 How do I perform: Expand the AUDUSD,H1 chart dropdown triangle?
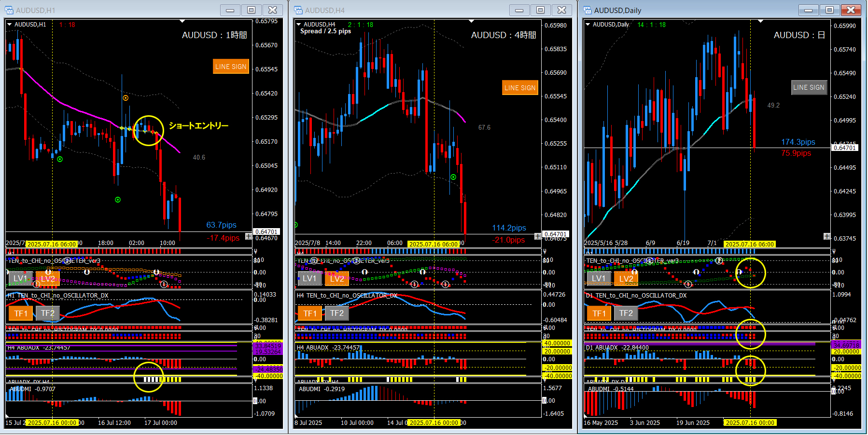(10, 24)
